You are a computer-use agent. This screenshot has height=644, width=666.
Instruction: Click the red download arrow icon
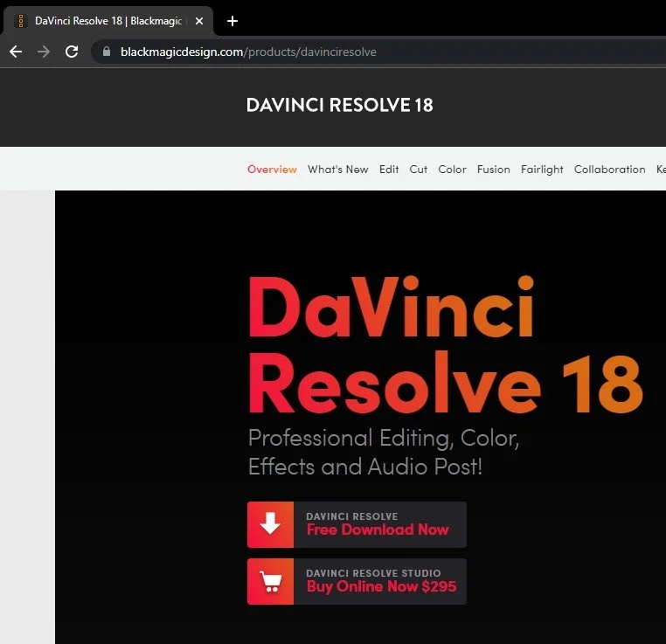[x=270, y=524]
